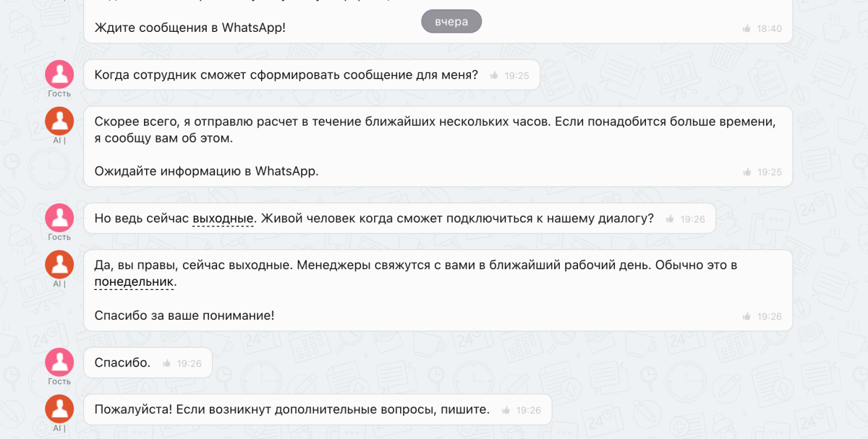Screen dimensions: 868x439
Task: Like the 'Ждите сообщения в WhatsApp!' message
Action: point(746,29)
